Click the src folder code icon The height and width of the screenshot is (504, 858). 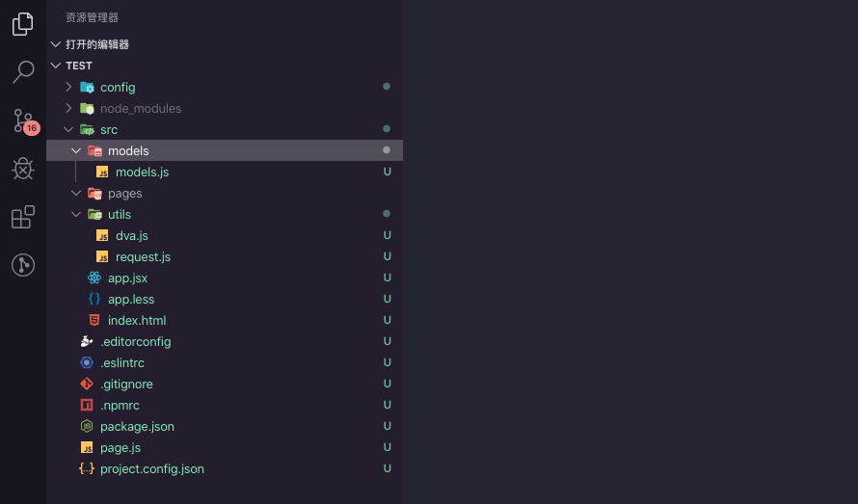87,130
